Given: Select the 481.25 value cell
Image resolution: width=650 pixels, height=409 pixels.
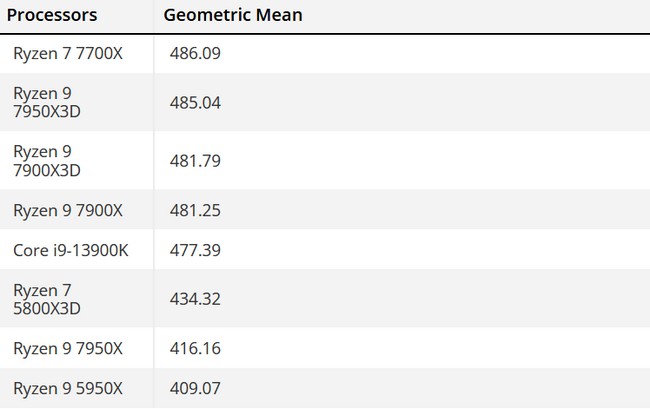Looking at the screenshot, I should pyautogui.click(x=195, y=211).
